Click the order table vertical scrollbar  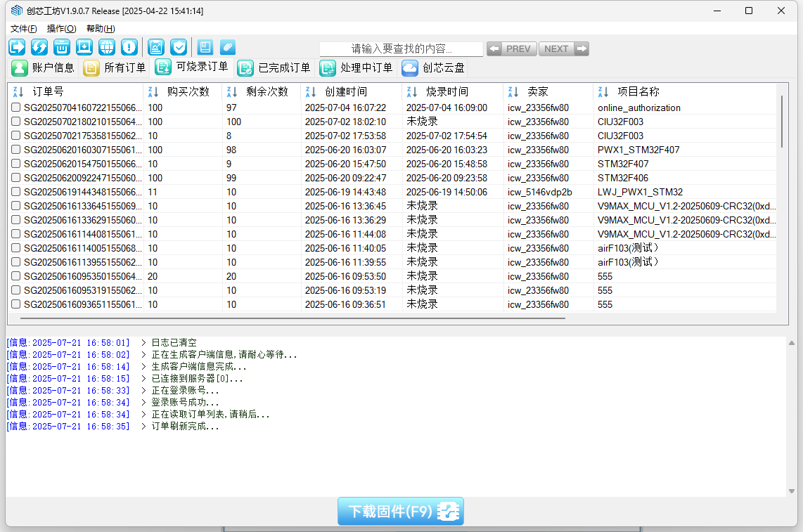click(782, 122)
